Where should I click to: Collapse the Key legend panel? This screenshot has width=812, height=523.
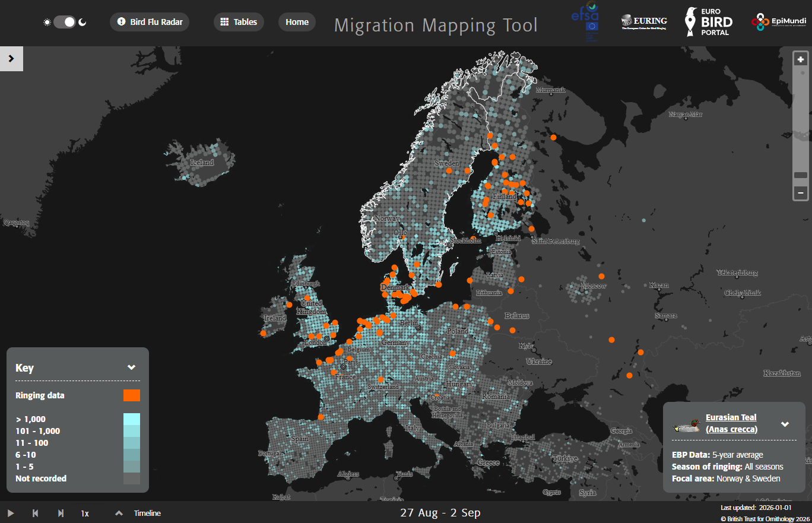(x=132, y=367)
